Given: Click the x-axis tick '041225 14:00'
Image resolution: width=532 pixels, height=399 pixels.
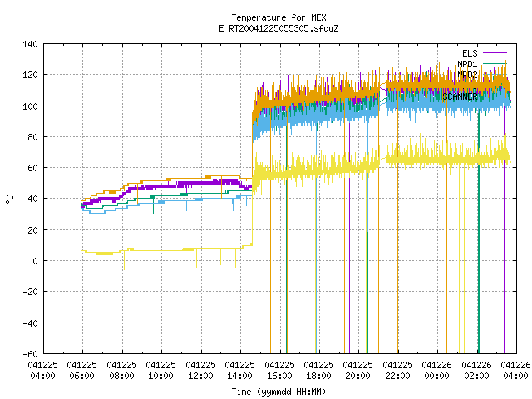Looking at the screenshot, I should pyautogui.click(x=239, y=371).
